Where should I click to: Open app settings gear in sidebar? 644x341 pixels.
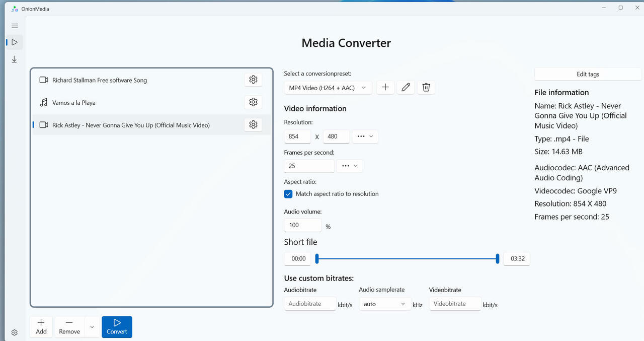click(x=15, y=332)
